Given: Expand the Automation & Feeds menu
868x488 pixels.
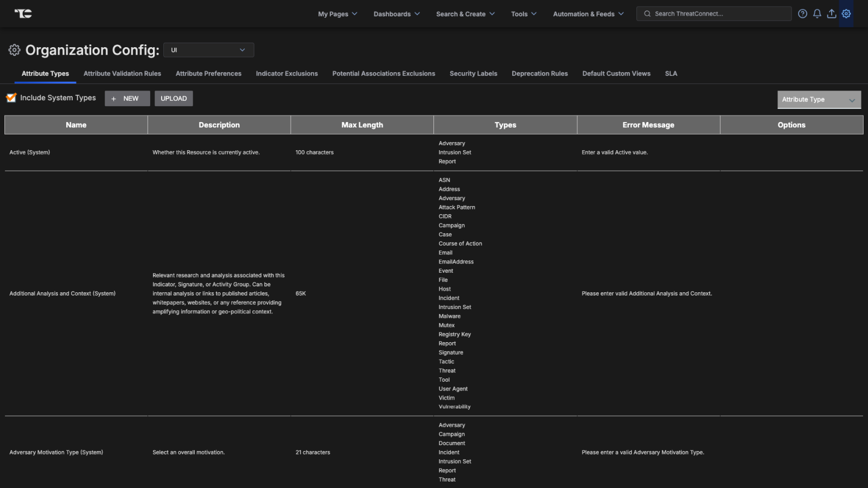Looking at the screenshot, I should 588,14.
